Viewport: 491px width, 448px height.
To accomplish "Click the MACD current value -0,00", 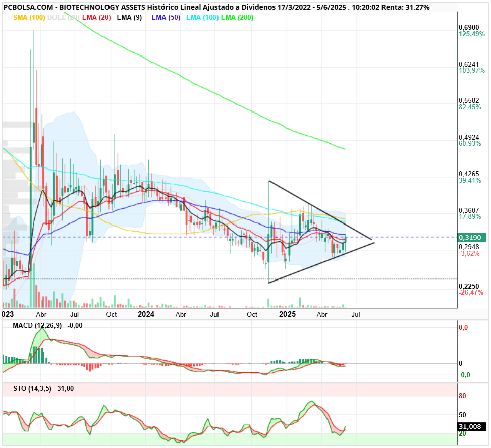I will click(x=75, y=326).
